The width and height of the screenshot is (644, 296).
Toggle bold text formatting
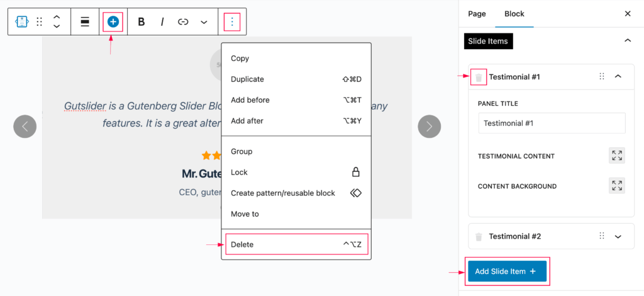point(142,22)
